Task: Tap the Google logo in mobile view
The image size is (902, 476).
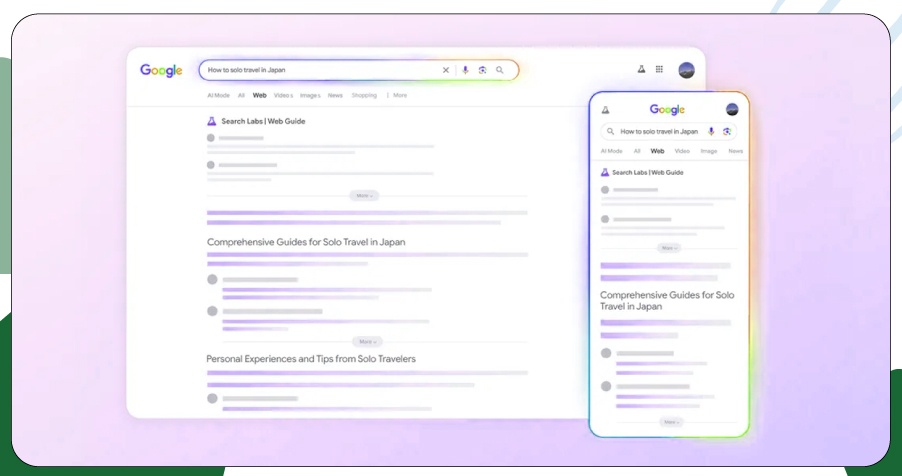Action: coord(667,109)
